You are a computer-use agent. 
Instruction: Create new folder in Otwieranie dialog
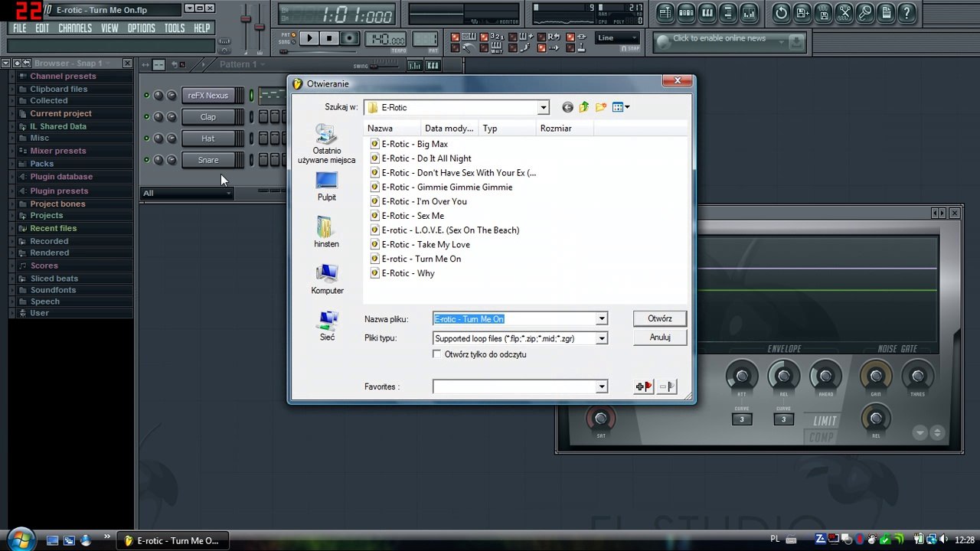click(x=601, y=107)
